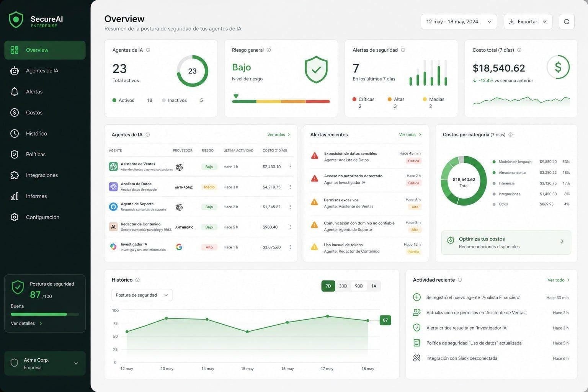Select the 90D time range toggle
Screen dimensions: 588x392
[x=359, y=286]
